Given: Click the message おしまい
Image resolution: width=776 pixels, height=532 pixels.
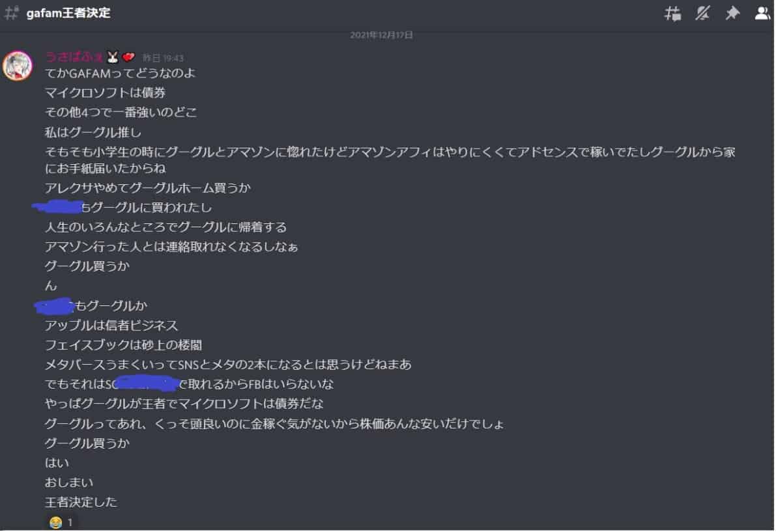Looking at the screenshot, I should coord(69,483).
